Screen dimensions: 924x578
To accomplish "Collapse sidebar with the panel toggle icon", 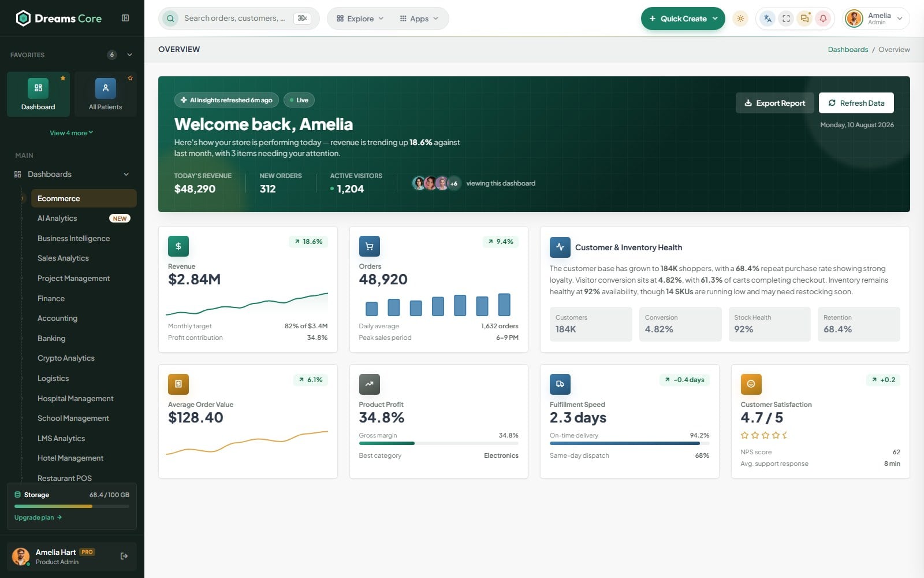I will pyautogui.click(x=125, y=18).
